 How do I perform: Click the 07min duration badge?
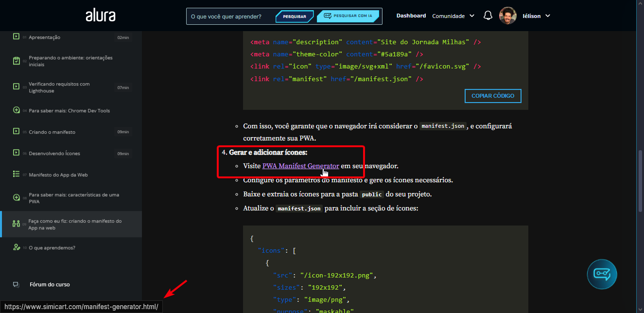click(x=123, y=87)
